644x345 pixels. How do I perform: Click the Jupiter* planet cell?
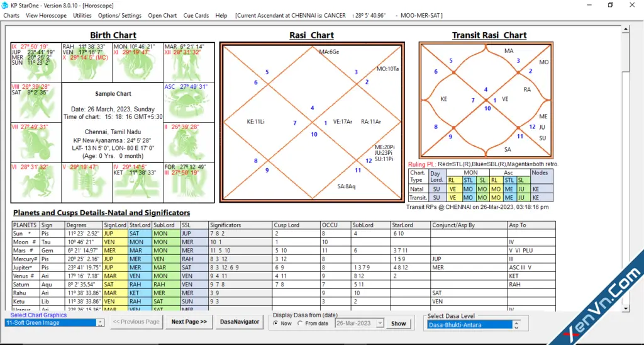point(26,268)
